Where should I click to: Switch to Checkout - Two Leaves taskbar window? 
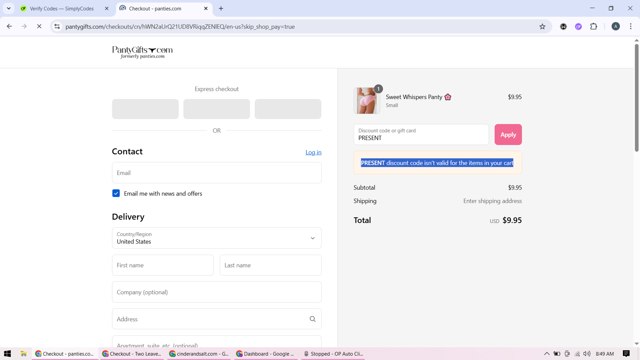(x=132, y=353)
